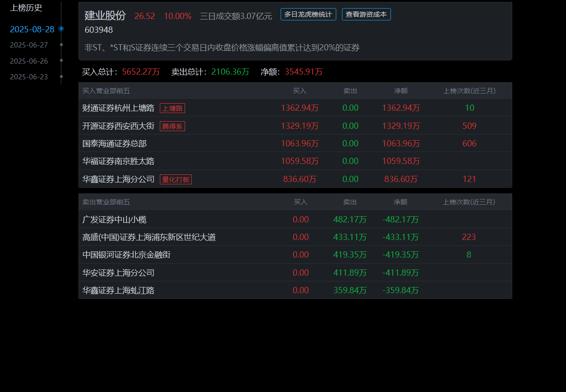
Task: Click sell amount 359.84万 cell
Action: point(350,290)
